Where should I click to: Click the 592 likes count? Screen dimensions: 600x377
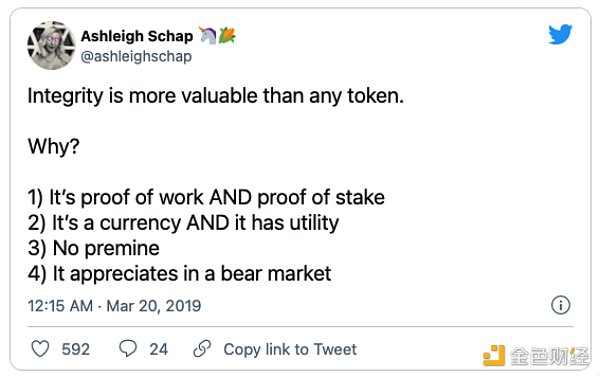click(x=76, y=349)
